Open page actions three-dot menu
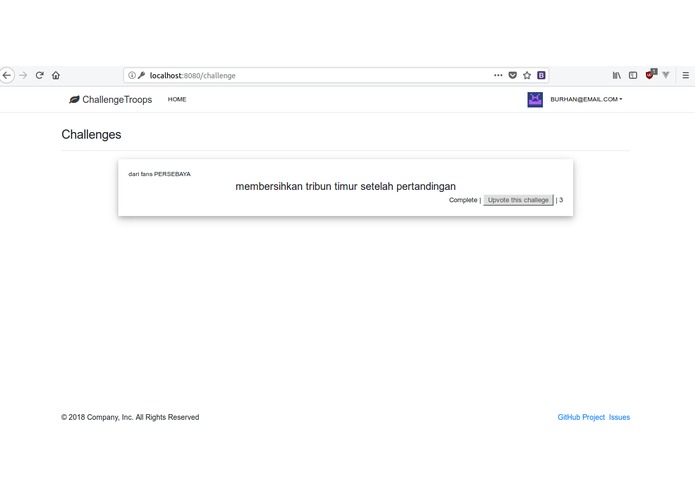The image size is (695, 494). 498,75
